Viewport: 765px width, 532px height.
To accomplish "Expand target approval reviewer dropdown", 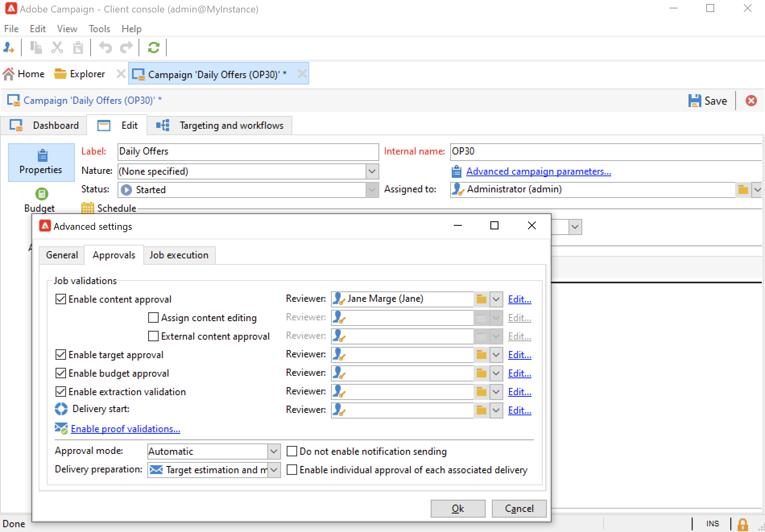I will (x=496, y=355).
